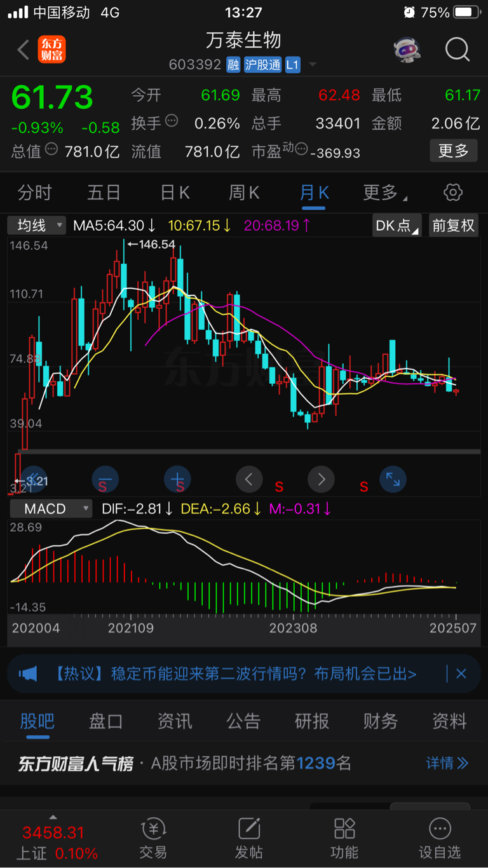
Task: Tap the 146.54 peak marker label
Action: coord(151,244)
